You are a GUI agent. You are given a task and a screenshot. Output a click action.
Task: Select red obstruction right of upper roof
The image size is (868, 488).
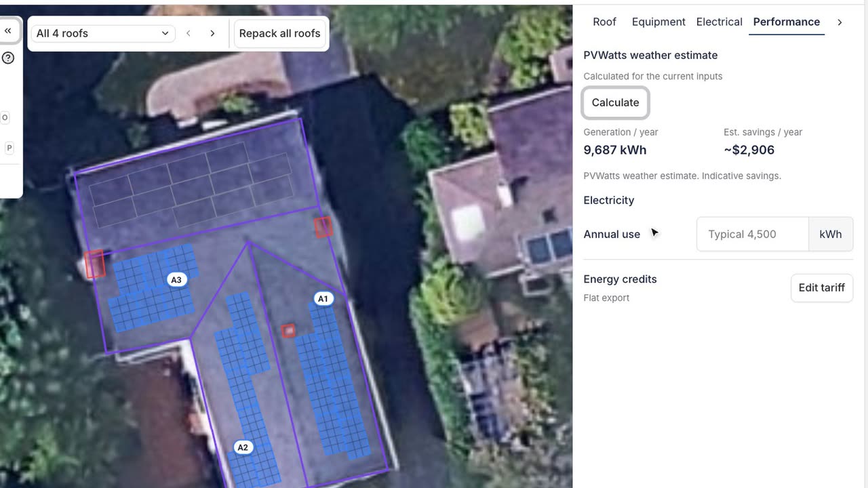pos(323,227)
